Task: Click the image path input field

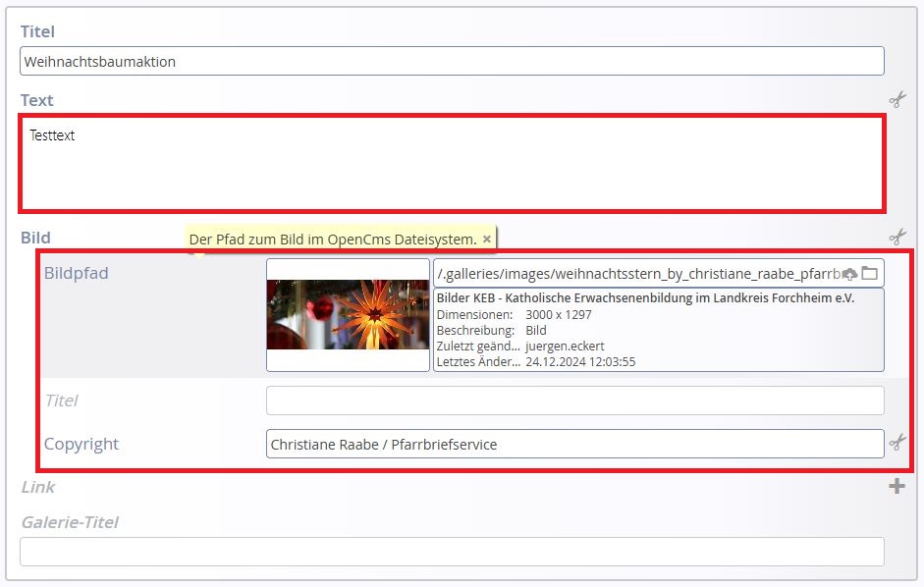Action: (639, 274)
